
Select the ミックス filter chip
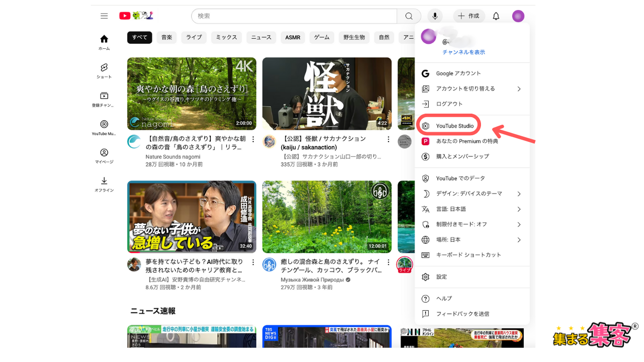pyautogui.click(x=226, y=37)
